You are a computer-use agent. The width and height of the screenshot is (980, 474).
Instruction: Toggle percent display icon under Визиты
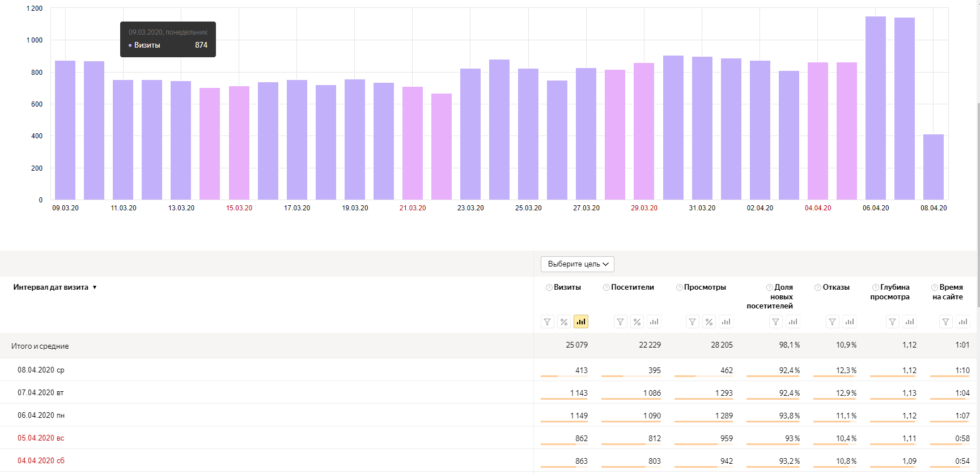563,322
